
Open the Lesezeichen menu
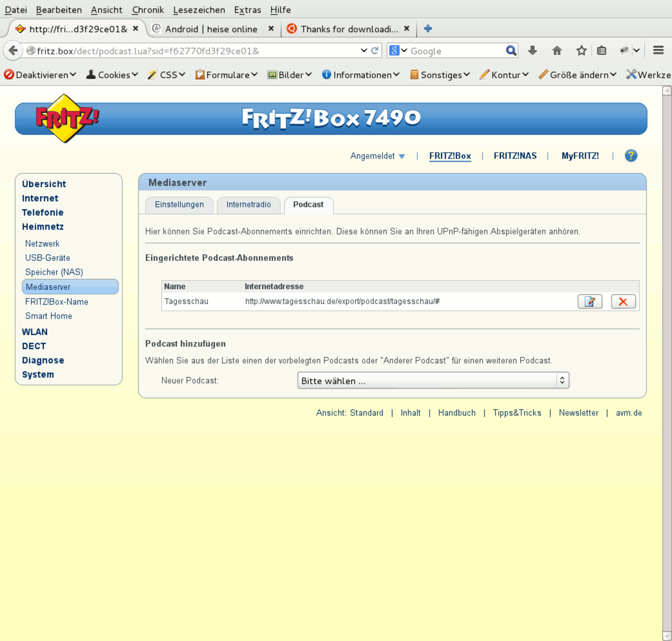tap(199, 10)
